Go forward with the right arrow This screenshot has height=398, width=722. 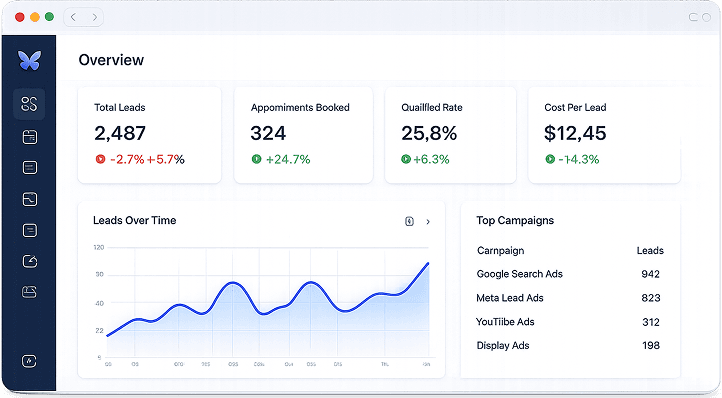pos(94,17)
